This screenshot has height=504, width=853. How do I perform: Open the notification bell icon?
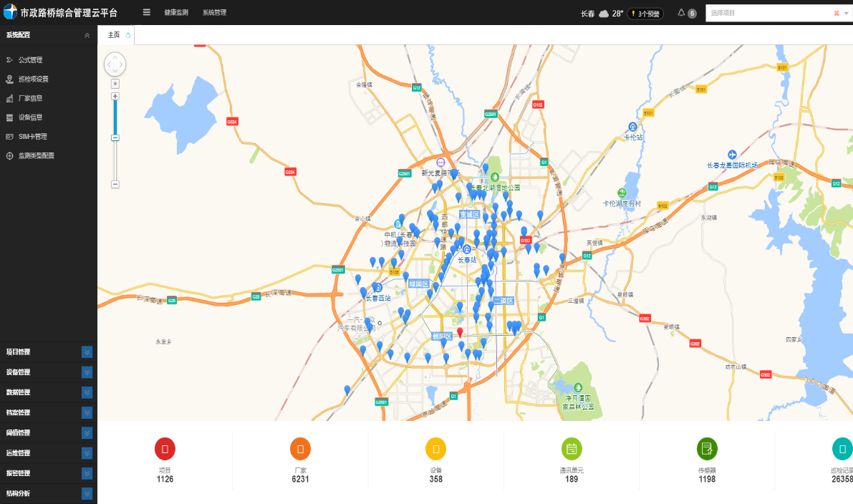(681, 13)
